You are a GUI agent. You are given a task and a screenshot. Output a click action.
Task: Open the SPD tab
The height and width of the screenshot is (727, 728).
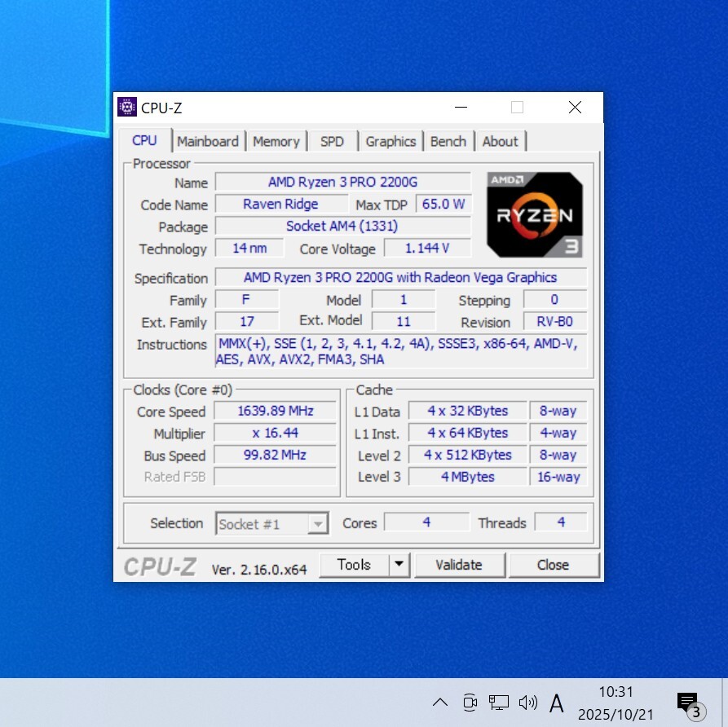tap(332, 141)
